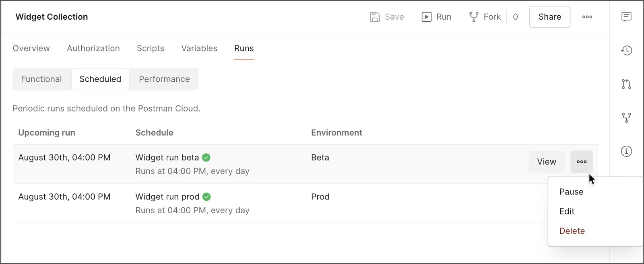
Task: Click the Upcoming run column header
Action: pyautogui.click(x=47, y=133)
